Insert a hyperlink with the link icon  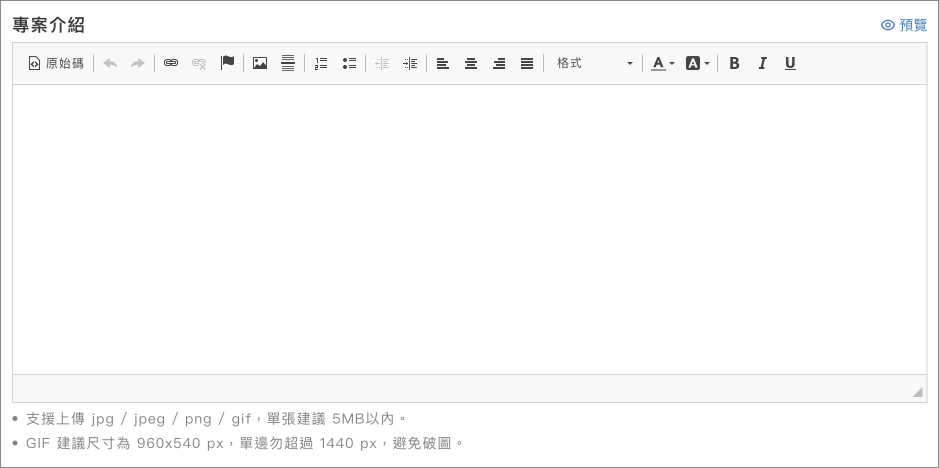[x=171, y=63]
